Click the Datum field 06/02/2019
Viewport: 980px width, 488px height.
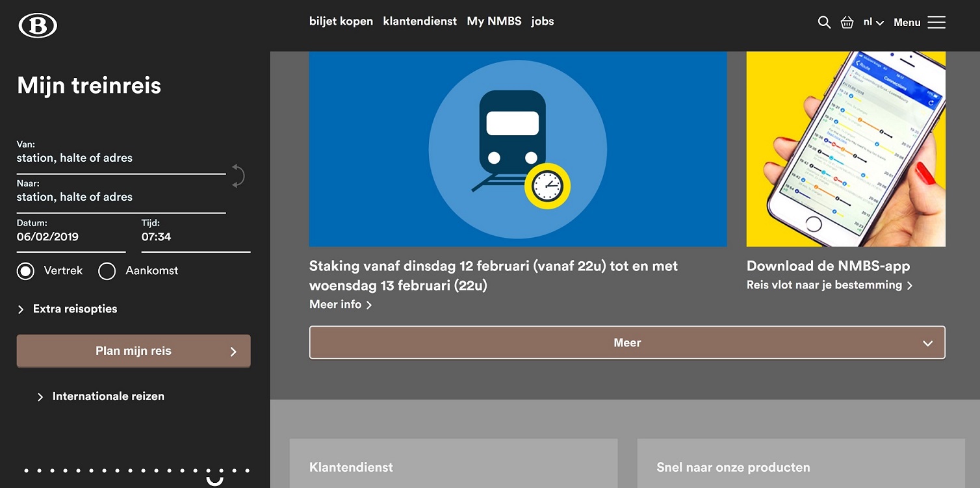(x=71, y=237)
